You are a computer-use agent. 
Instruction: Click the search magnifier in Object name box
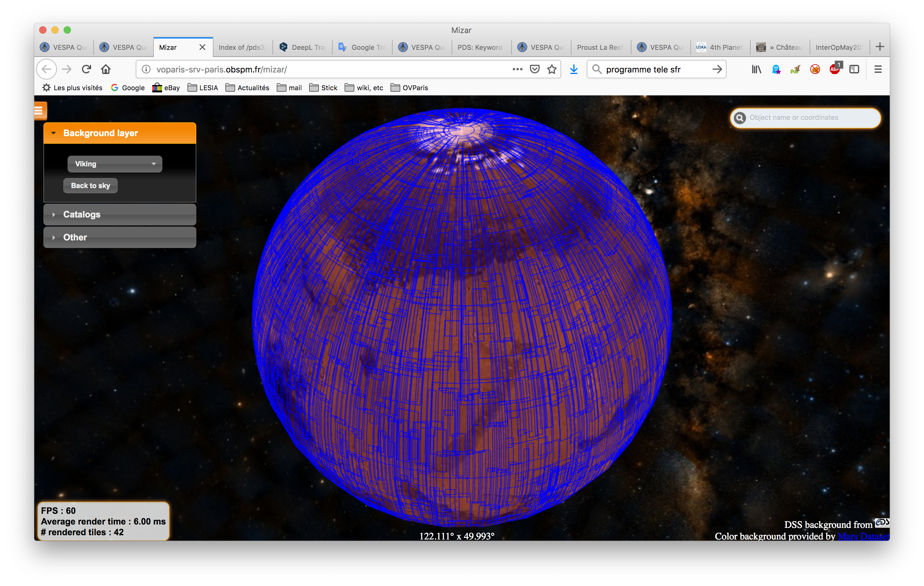click(740, 118)
